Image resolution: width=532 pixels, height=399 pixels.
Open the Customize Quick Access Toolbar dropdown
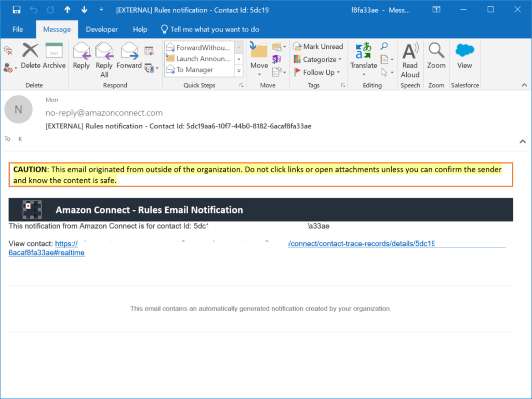click(101, 9)
